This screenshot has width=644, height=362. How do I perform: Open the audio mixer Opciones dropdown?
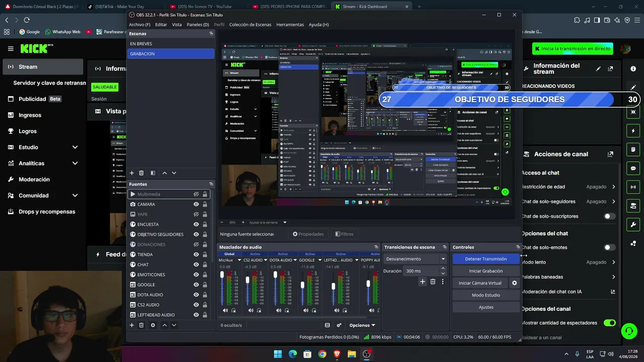click(362, 325)
